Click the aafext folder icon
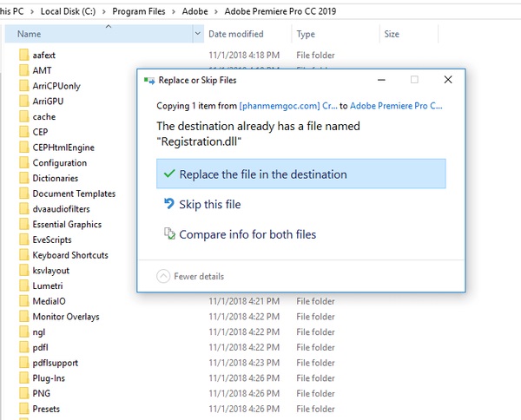This screenshot has width=521, height=420. (24, 55)
